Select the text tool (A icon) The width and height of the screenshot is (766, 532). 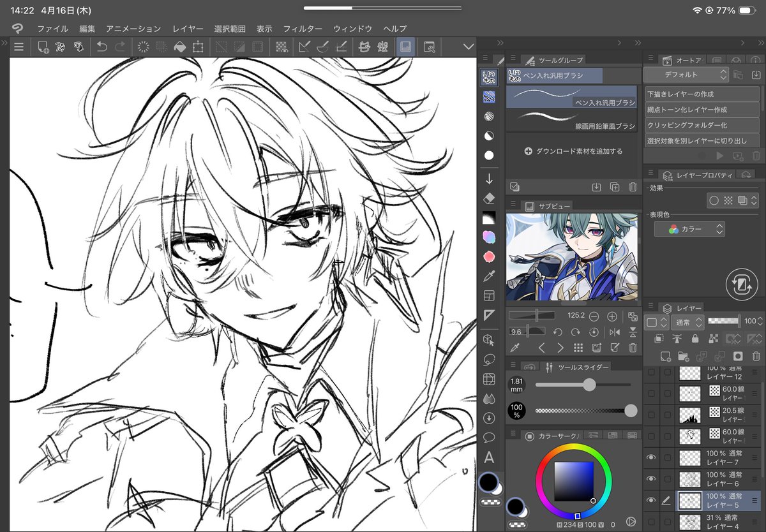[x=489, y=457]
